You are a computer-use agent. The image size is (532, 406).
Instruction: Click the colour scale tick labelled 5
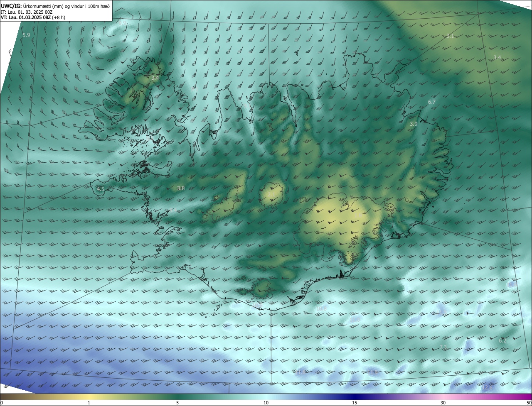click(177, 403)
